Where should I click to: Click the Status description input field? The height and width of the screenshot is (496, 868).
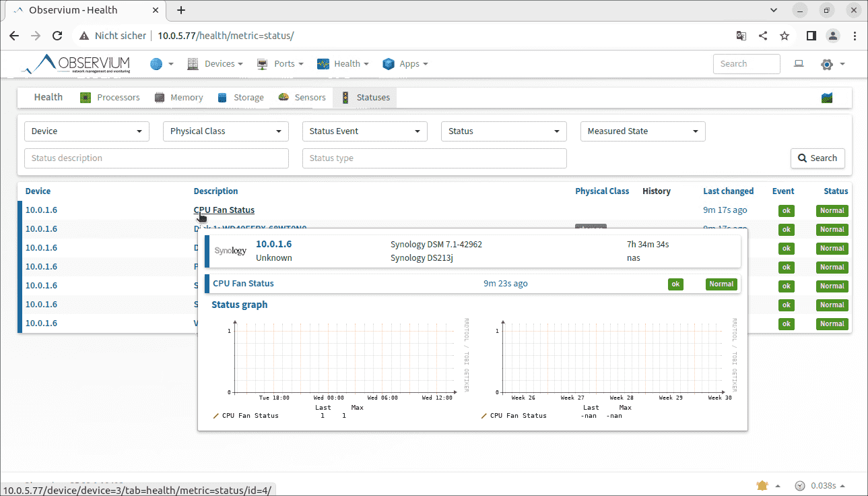click(156, 158)
